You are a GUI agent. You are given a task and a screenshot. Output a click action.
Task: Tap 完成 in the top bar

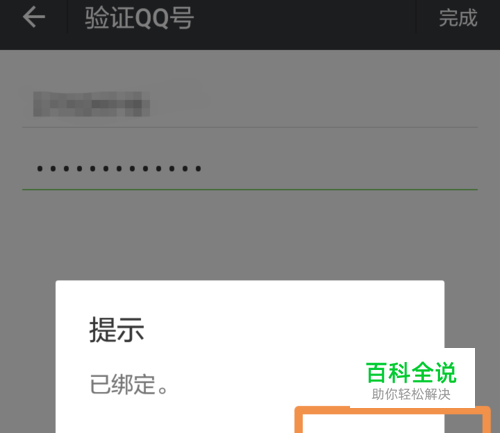click(x=458, y=18)
